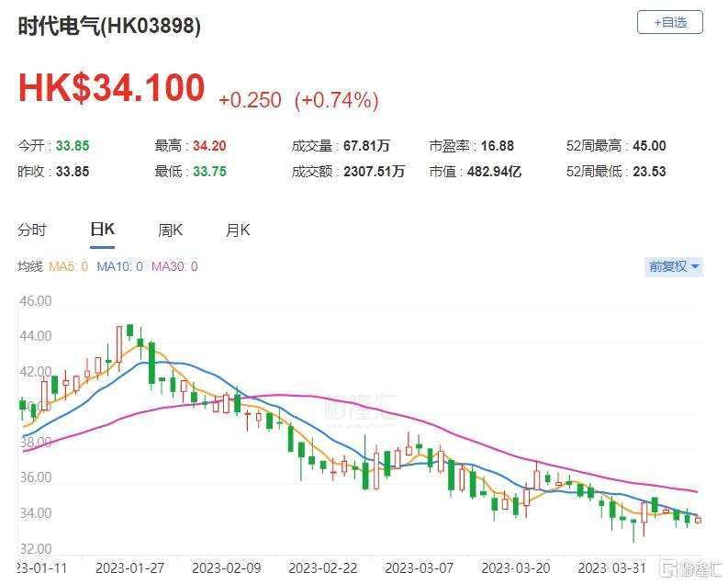Click the last candlestick on the chart

pyautogui.click(x=698, y=521)
